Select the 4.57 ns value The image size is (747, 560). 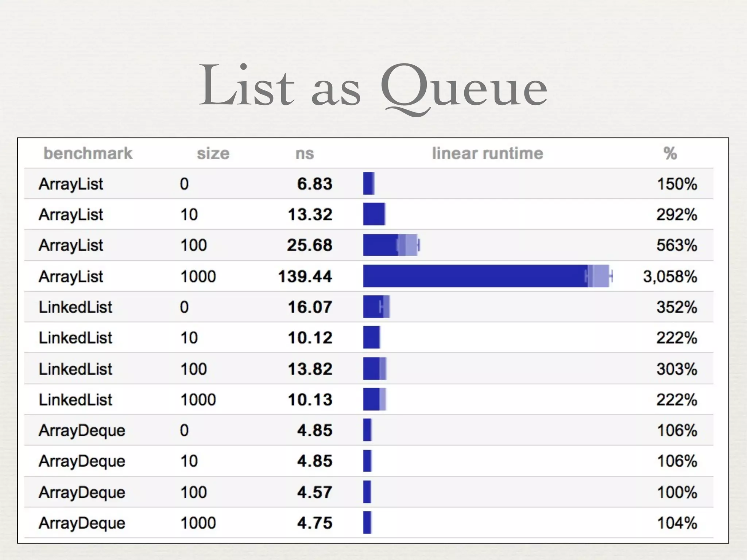pos(315,492)
